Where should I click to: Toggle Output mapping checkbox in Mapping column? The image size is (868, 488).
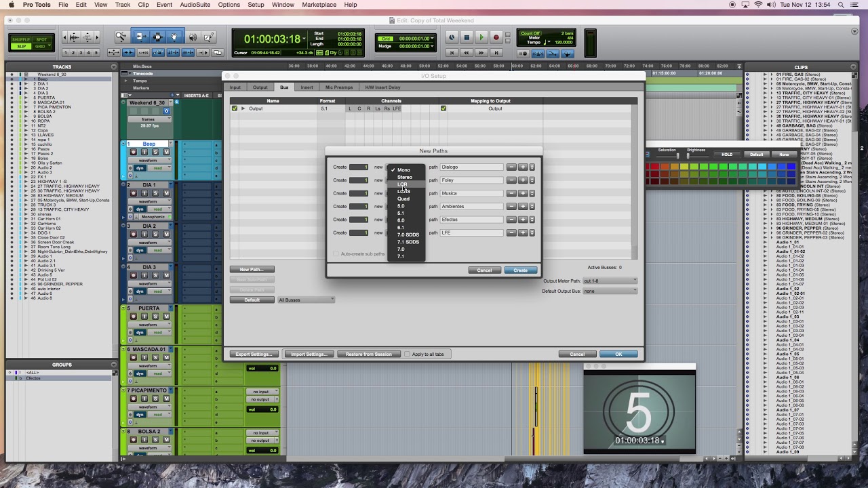443,108
